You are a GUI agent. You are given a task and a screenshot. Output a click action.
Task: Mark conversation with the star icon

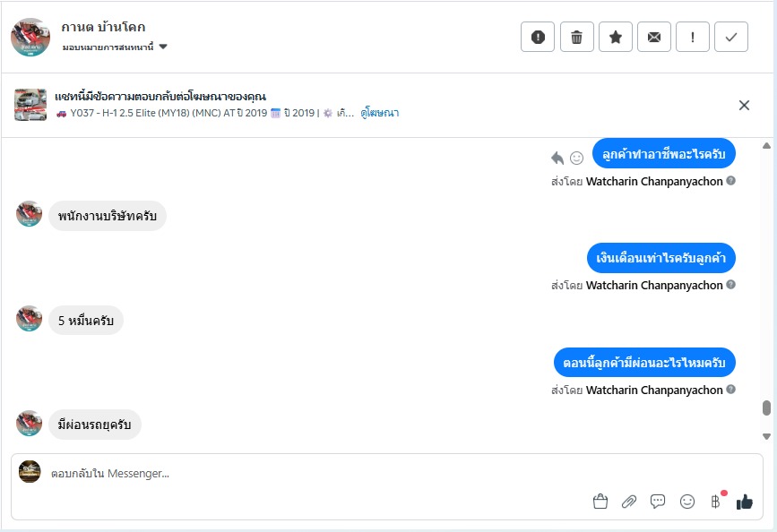pos(616,37)
